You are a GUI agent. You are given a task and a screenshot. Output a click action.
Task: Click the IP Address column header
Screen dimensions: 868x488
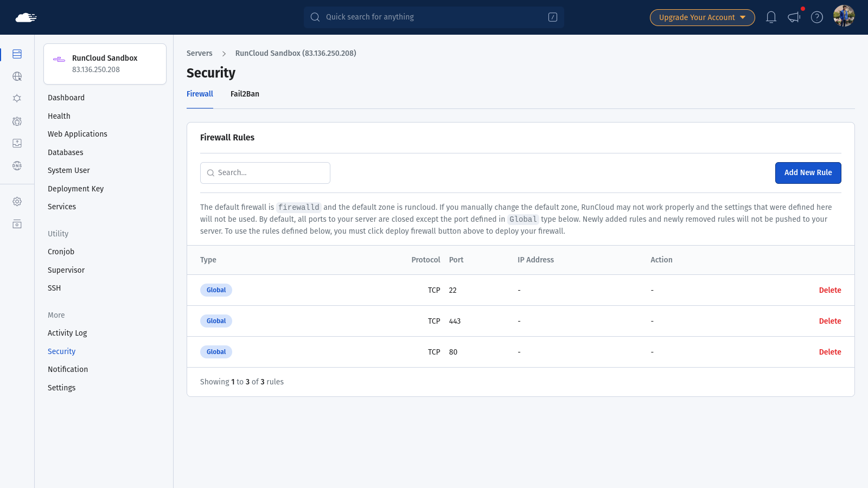tap(535, 260)
